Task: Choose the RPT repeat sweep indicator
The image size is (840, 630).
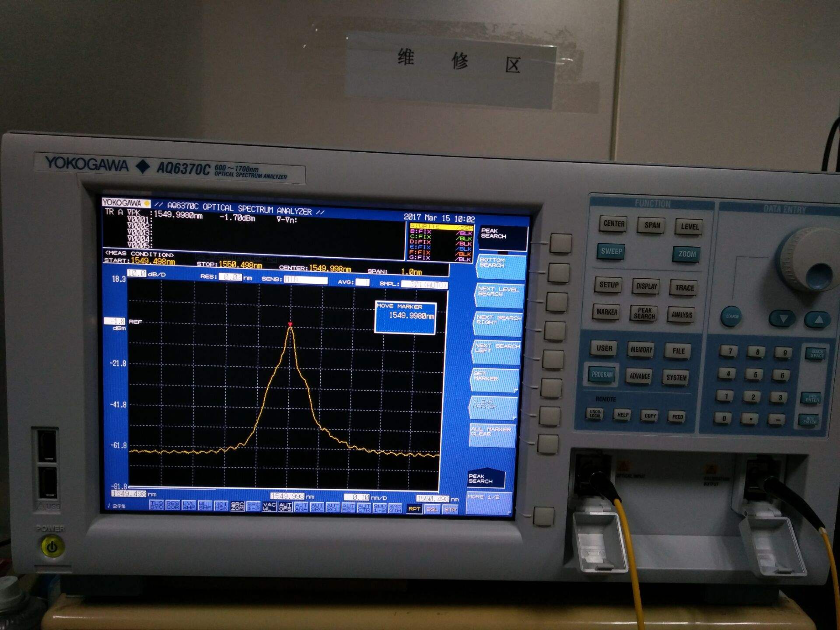Action: 414,509
